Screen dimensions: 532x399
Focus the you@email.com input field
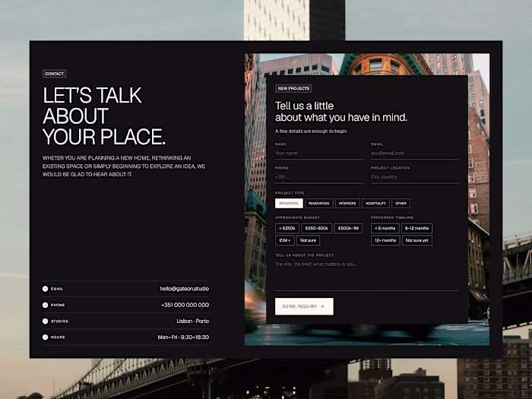[415, 154]
